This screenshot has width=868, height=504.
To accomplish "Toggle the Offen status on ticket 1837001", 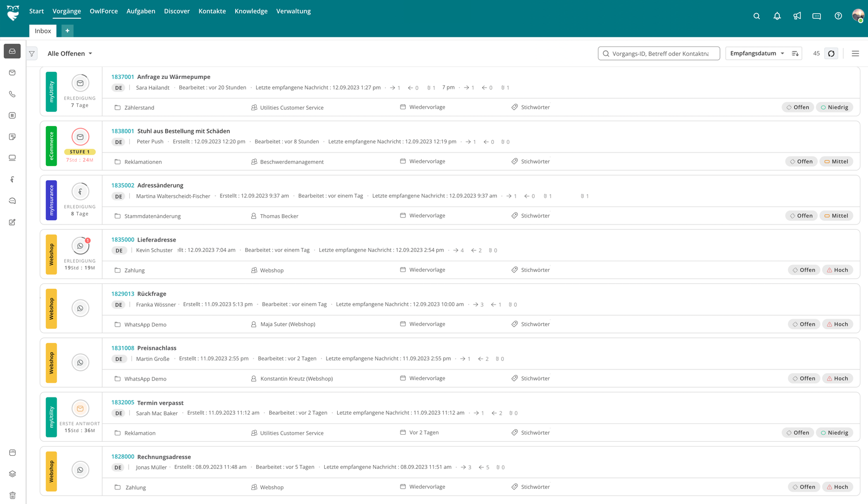I will click(798, 107).
